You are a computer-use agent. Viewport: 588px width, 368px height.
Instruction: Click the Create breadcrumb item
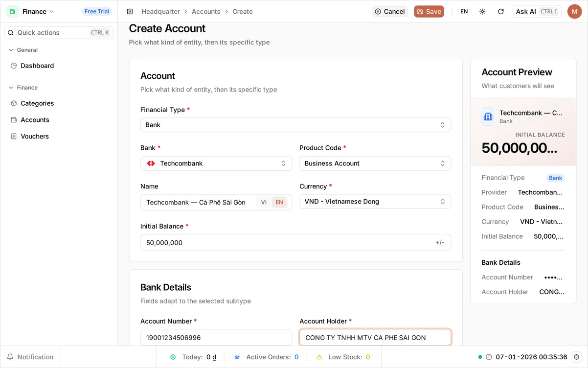point(243,11)
